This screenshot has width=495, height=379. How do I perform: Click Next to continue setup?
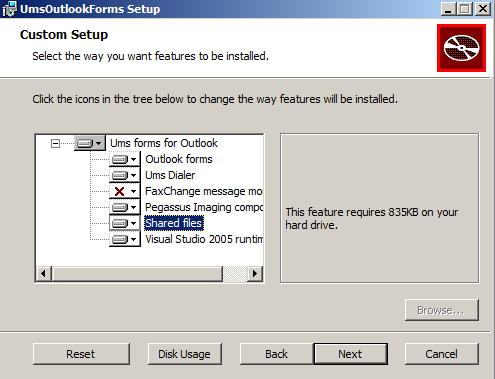click(351, 354)
